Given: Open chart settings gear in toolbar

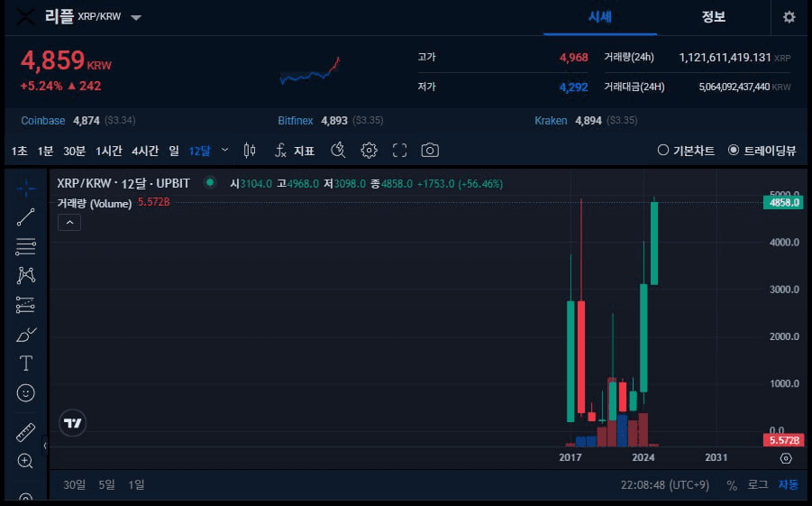Looking at the screenshot, I should click(x=369, y=151).
